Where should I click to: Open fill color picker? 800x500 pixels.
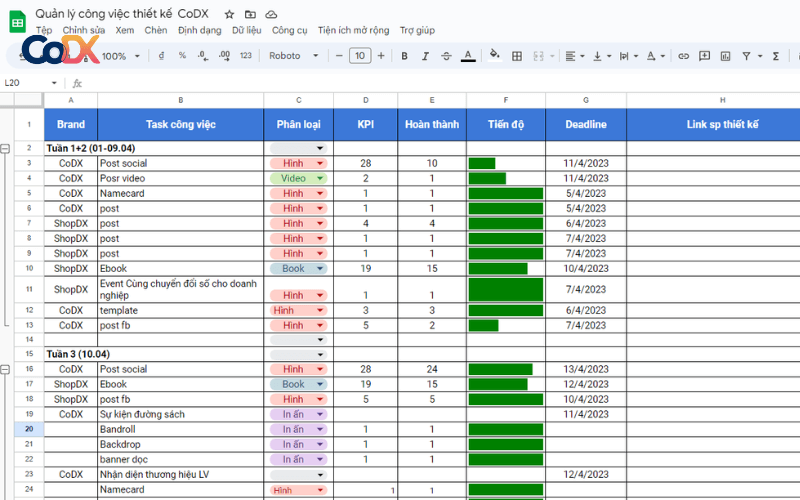[x=494, y=55]
